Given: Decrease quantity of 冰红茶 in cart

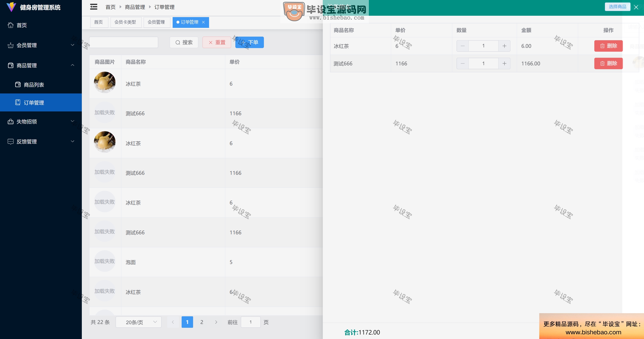Looking at the screenshot, I should point(463,46).
